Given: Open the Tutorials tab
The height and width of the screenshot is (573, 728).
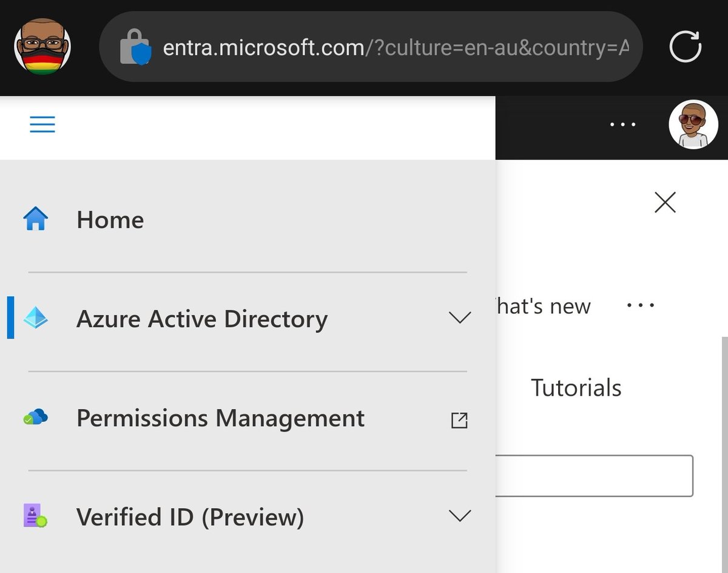Looking at the screenshot, I should (x=576, y=388).
